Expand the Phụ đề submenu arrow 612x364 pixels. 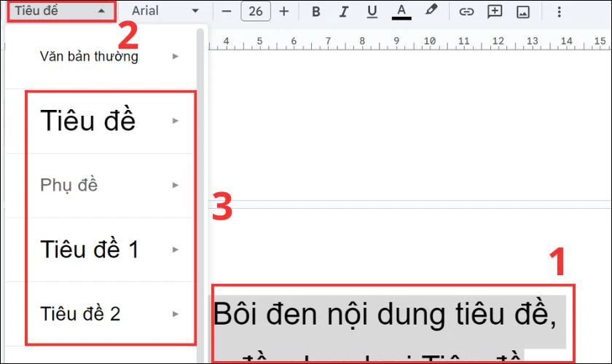(176, 186)
